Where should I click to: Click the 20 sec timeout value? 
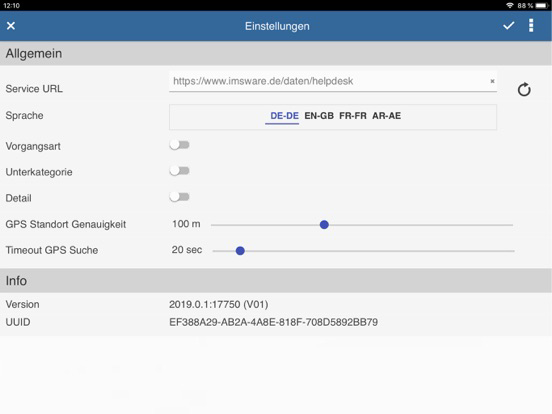click(x=187, y=250)
